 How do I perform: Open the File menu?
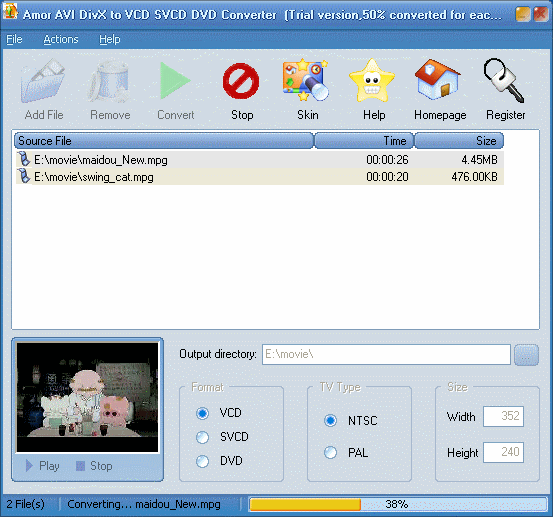[14, 39]
